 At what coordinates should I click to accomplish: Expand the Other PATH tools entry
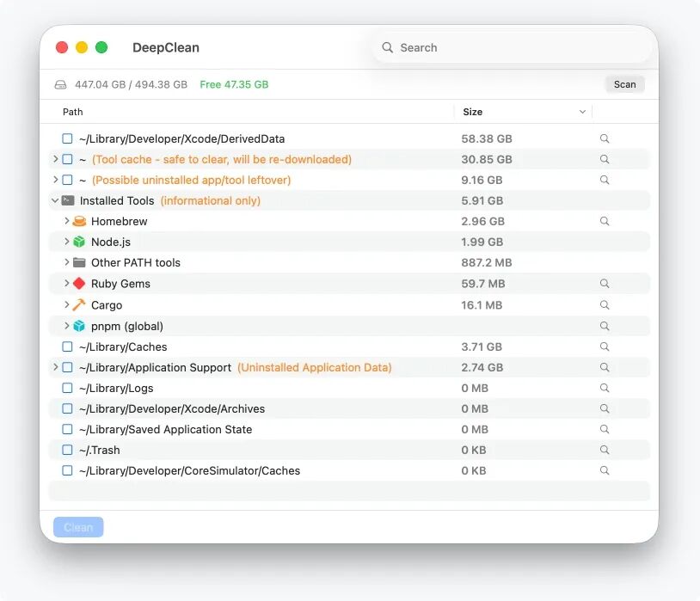67,261
